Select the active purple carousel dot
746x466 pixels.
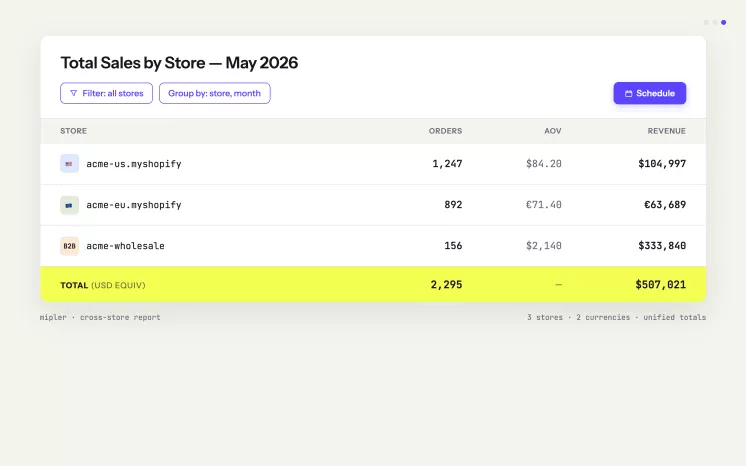[724, 22]
